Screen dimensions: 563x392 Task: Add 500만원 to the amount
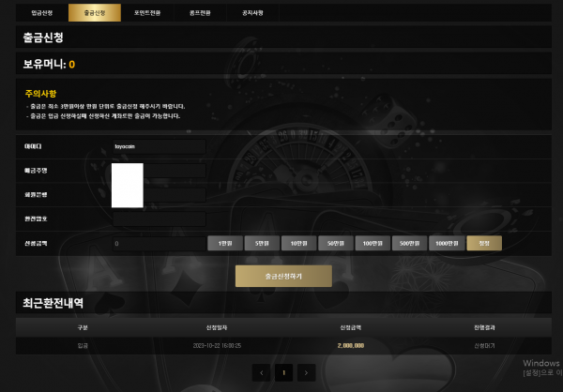pyautogui.click(x=409, y=243)
